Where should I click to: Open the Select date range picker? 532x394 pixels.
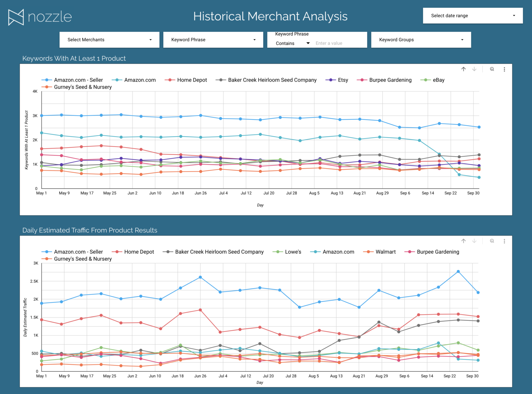(x=472, y=16)
